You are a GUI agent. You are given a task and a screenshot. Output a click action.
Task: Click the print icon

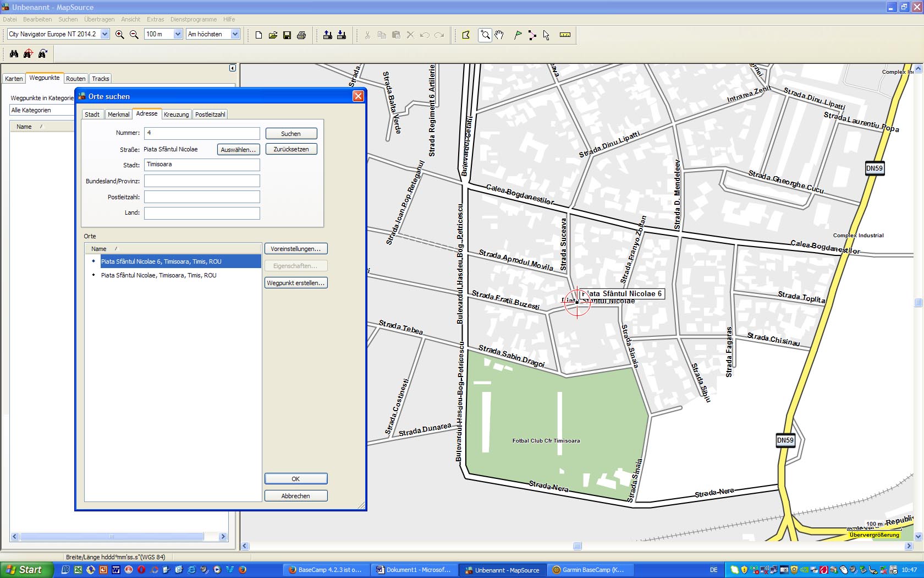pyautogui.click(x=301, y=35)
